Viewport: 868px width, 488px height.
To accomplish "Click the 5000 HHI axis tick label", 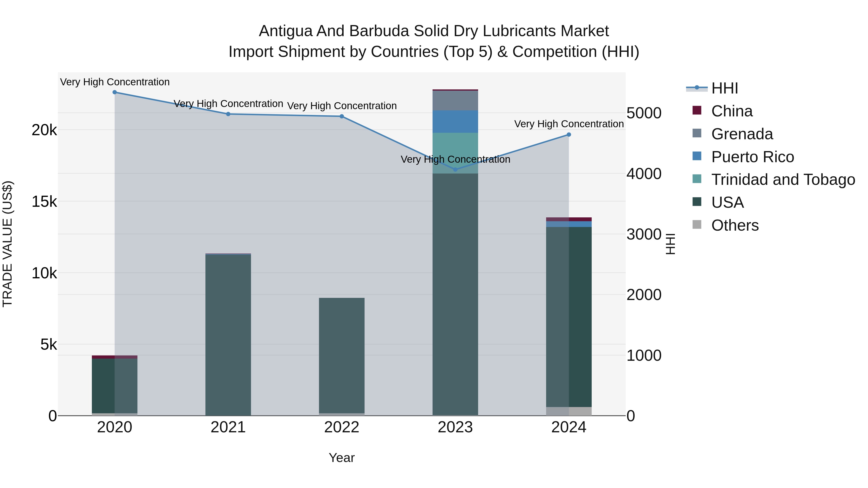I will (x=644, y=113).
